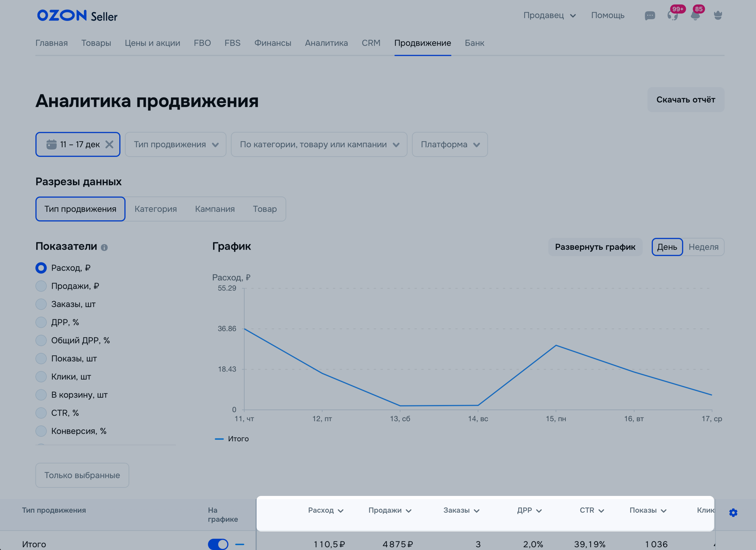Click the Развернуть график button
The height and width of the screenshot is (550, 756).
pos(595,247)
